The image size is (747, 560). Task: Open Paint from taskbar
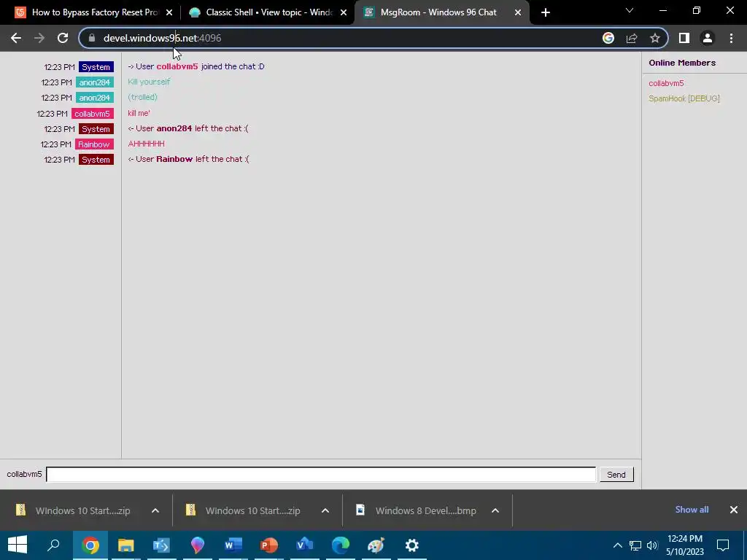[376, 545]
